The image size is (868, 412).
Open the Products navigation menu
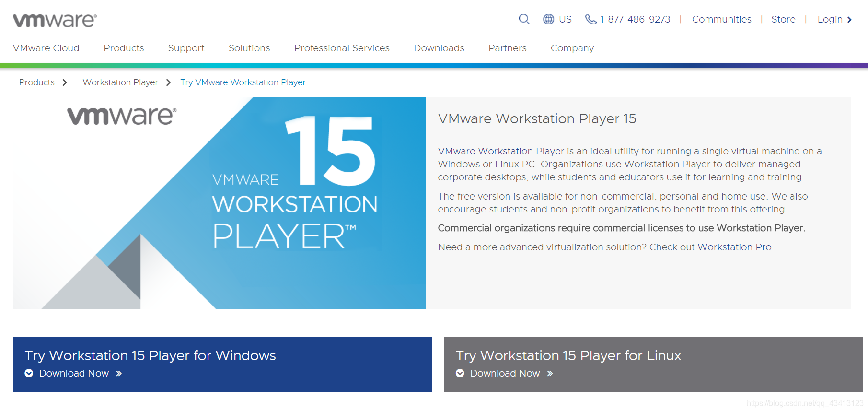pos(124,48)
